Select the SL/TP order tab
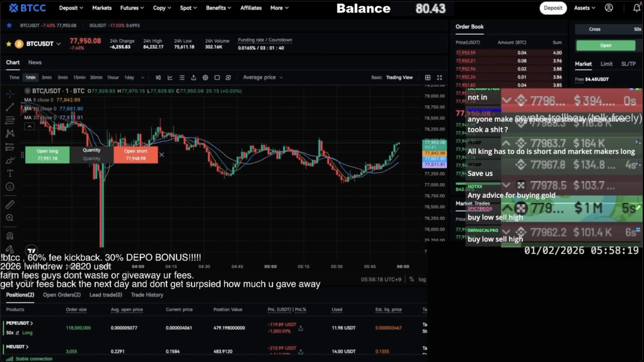This screenshot has width=644, height=362. point(628,64)
